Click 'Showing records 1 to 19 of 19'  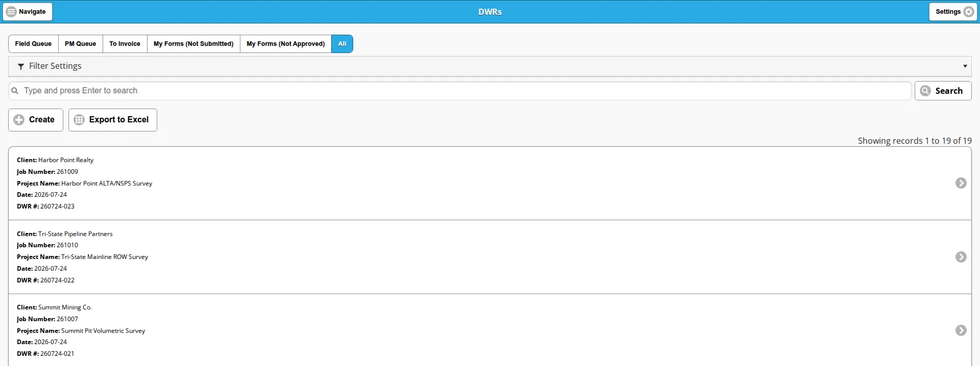pos(915,141)
